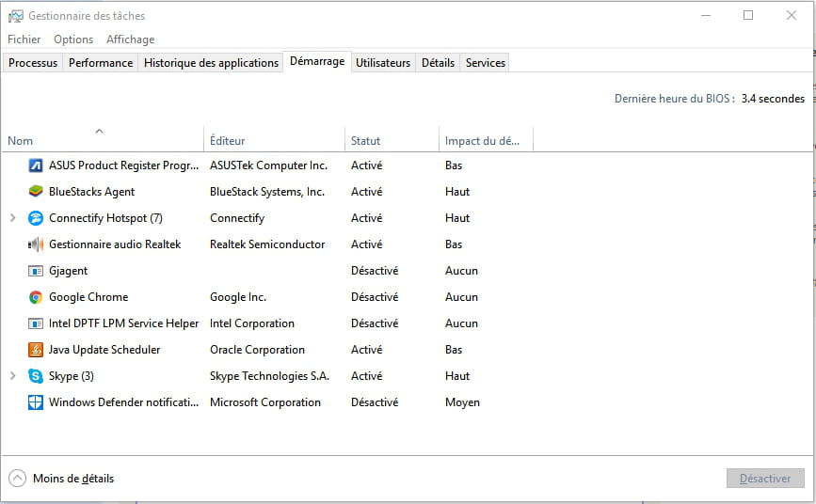The height and width of the screenshot is (504, 816).
Task: Click the Dernière heure du BIOS label
Action: pos(675,99)
